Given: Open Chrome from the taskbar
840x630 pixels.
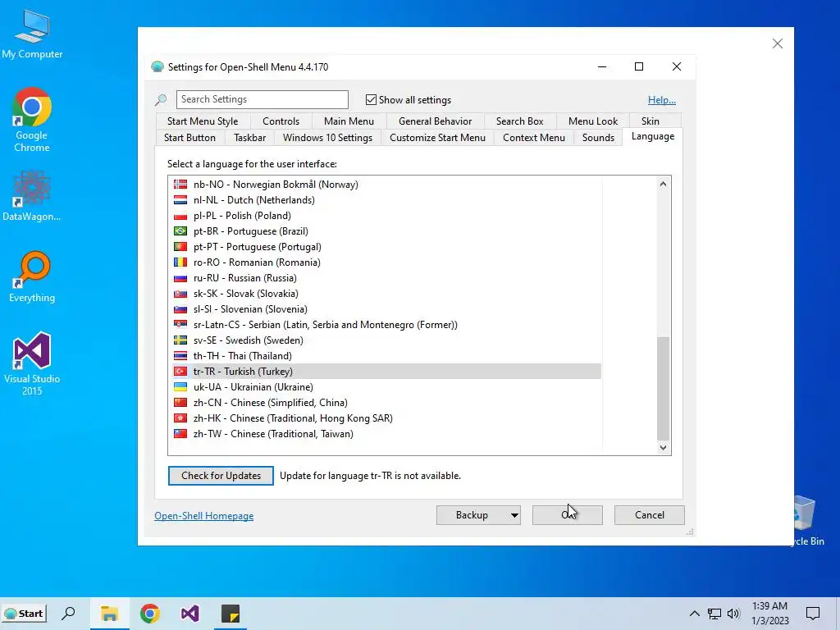Looking at the screenshot, I should 150,614.
